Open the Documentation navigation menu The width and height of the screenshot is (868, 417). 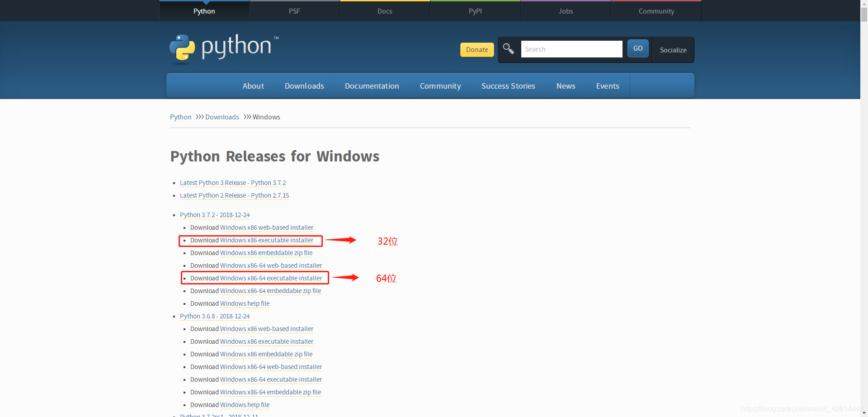point(372,86)
